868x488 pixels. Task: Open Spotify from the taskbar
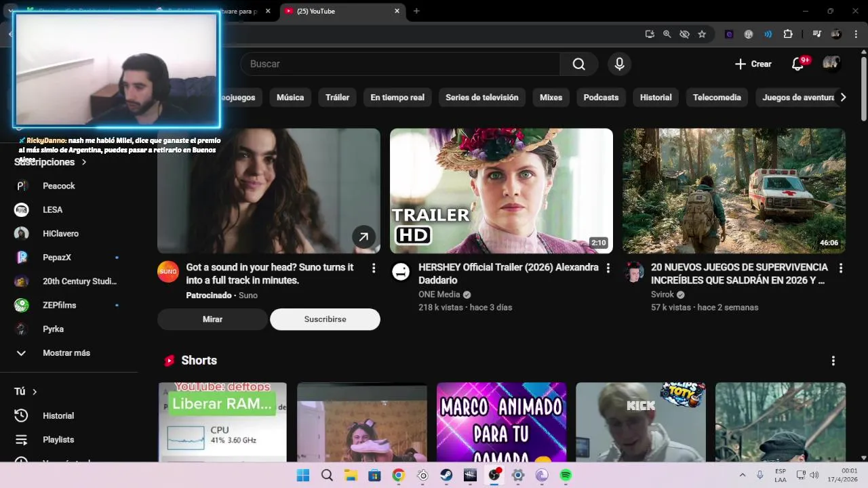click(x=566, y=475)
